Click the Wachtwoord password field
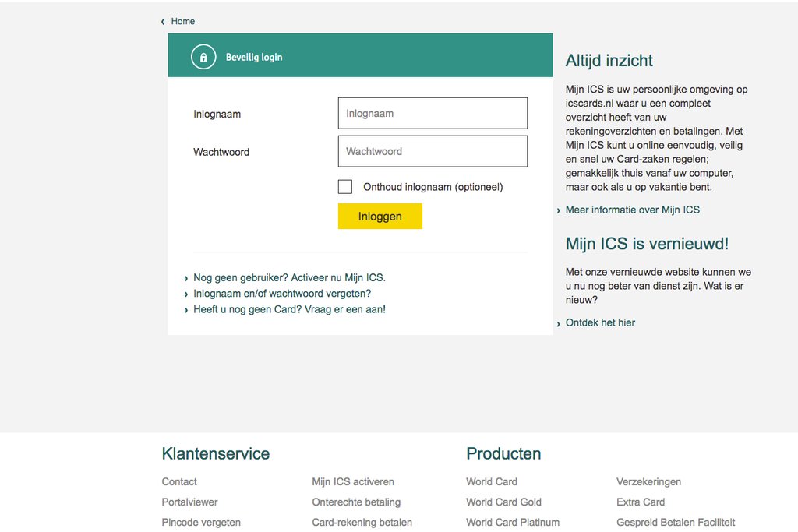This screenshot has width=798, height=532. click(433, 151)
